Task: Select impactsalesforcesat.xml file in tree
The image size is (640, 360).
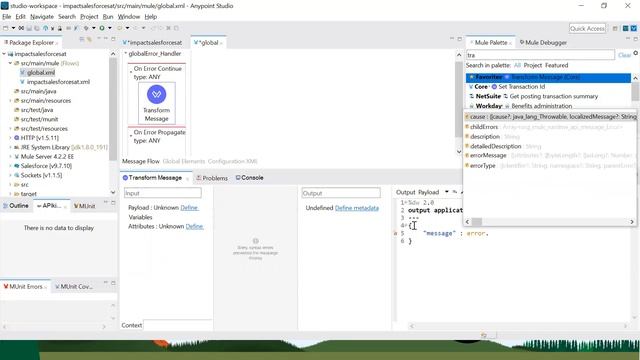Action: click(58, 82)
